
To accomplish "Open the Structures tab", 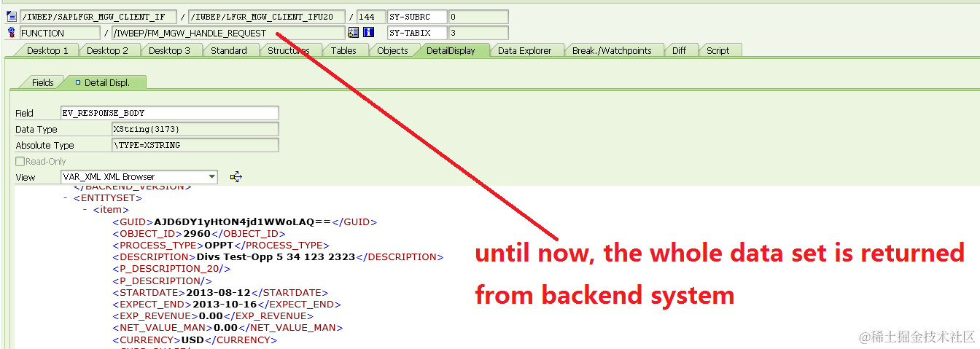I will 288,50.
